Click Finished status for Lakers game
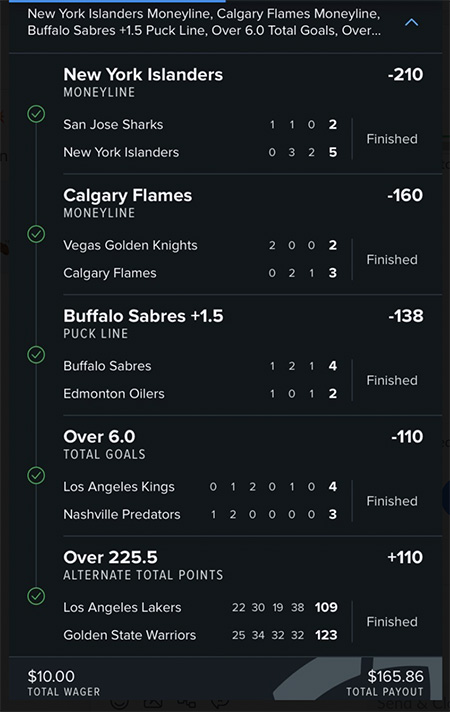This screenshot has height=712, width=450. 392,622
